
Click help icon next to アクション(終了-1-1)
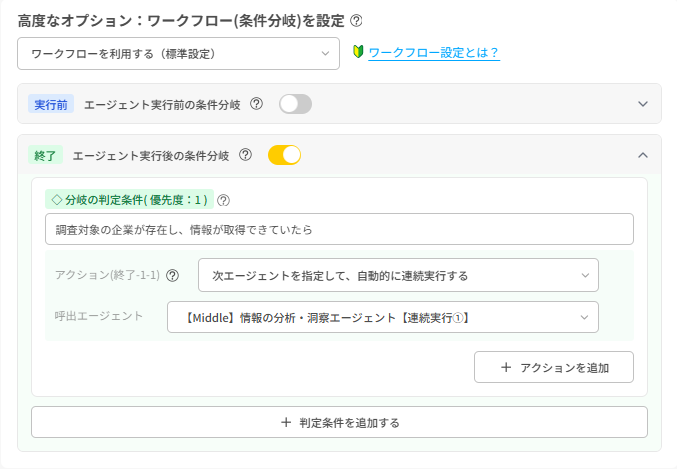pos(172,275)
